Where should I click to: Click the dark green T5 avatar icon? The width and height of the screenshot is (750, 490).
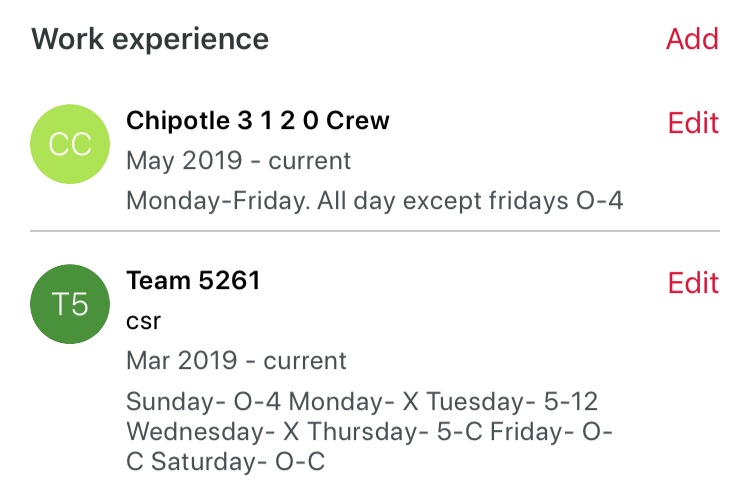coord(70,304)
